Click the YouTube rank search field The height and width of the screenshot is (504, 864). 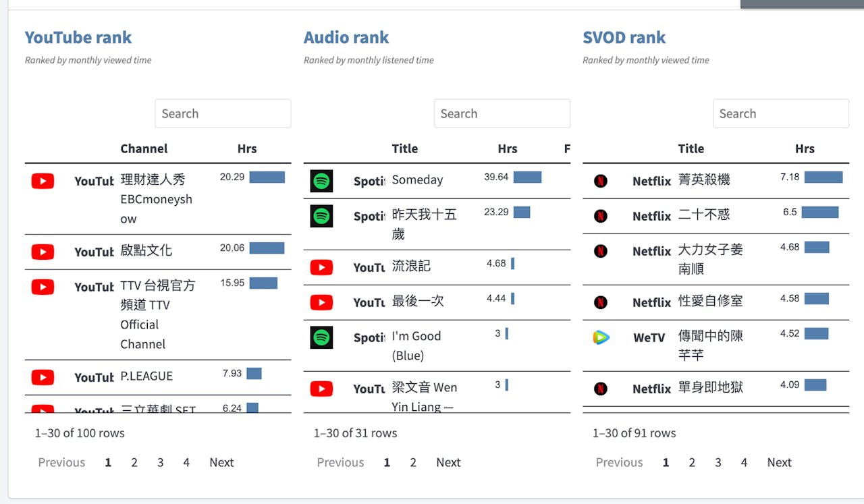223,113
